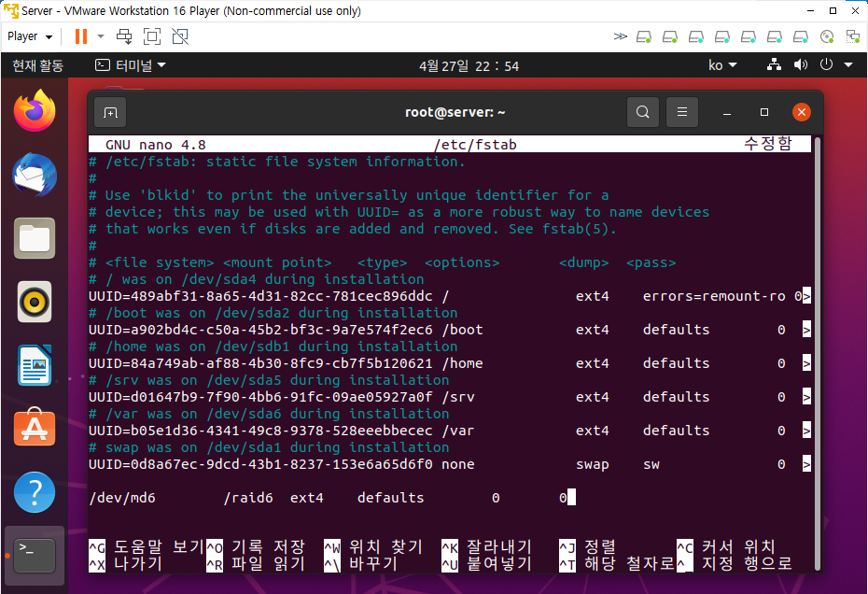Click 현재 활동 activities button
Screen dimensions: 868x594
click(37, 65)
